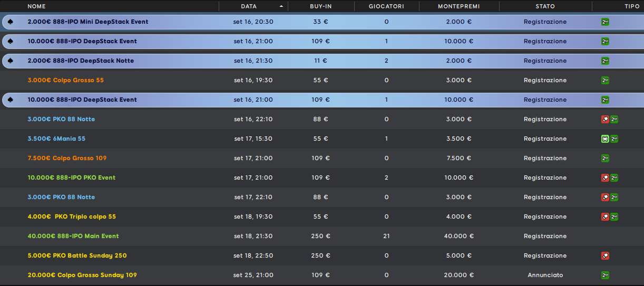This screenshot has width=644, height=286.
Task: Click green 2nd icon for set 17 PKO 88 Notte
Action: pyautogui.click(x=614, y=198)
